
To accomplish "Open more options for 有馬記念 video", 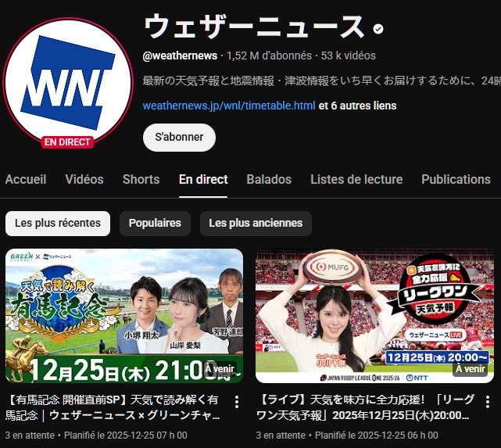I will (237, 402).
